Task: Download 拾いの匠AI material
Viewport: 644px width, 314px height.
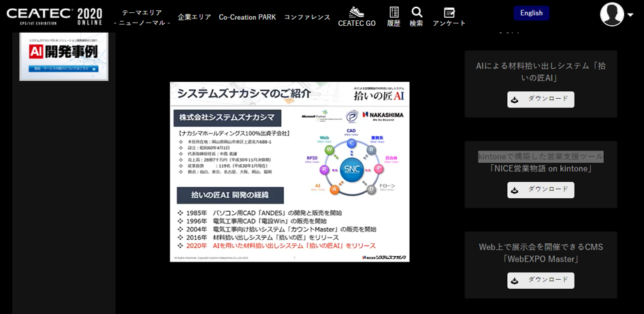Action: 541,99
